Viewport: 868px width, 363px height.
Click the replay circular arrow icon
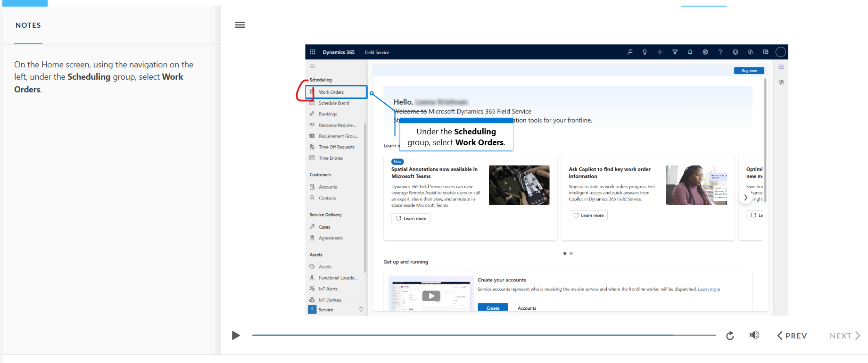click(730, 336)
